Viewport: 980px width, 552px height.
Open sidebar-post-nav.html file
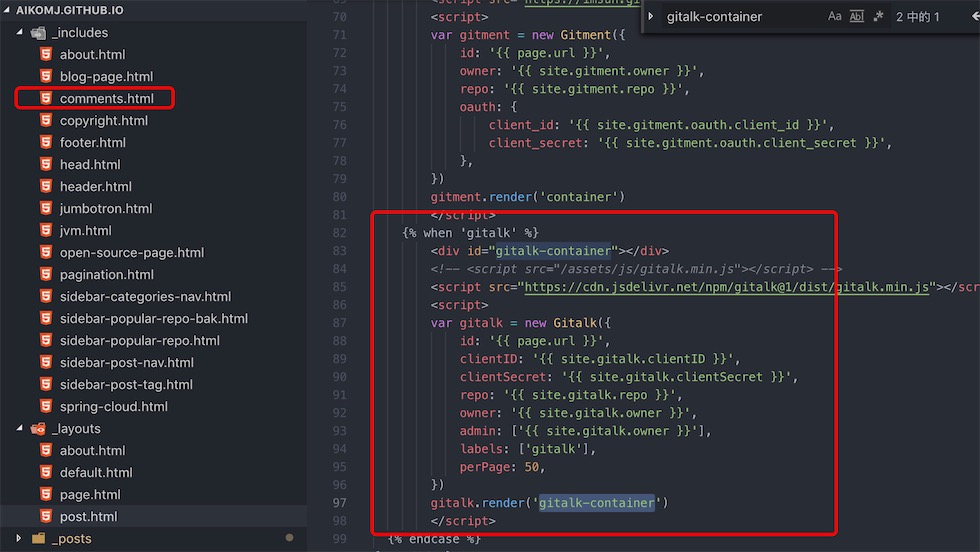(127, 363)
